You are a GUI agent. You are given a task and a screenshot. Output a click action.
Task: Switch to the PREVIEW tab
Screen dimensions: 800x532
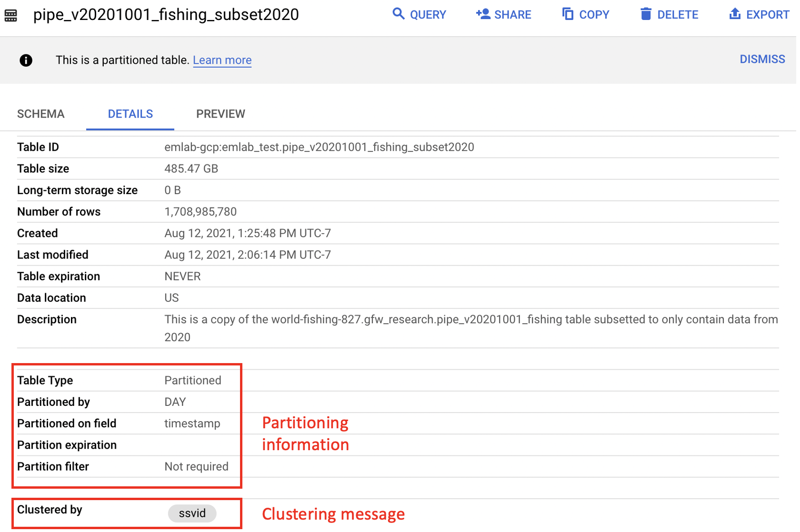click(221, 114)
